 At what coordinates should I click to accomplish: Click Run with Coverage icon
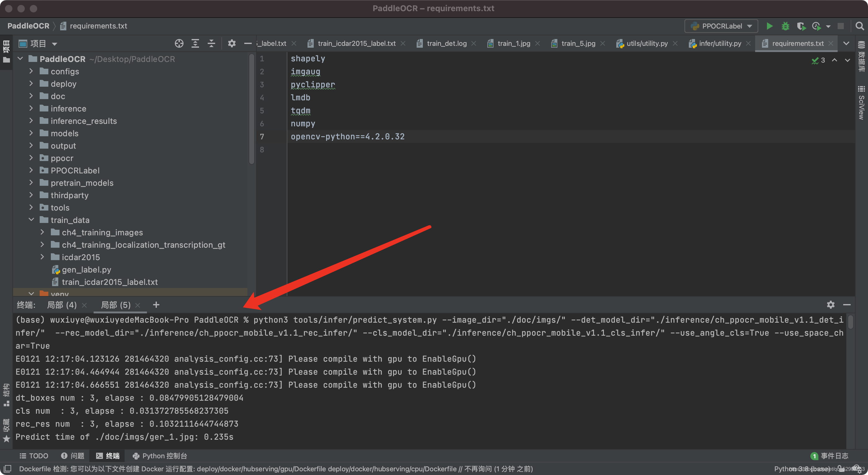coord(801,26)
